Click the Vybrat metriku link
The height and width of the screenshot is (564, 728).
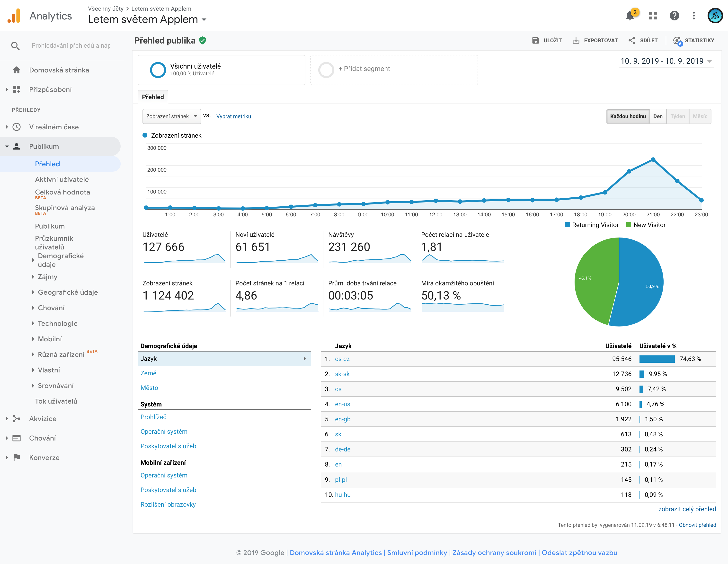point(233,116)
